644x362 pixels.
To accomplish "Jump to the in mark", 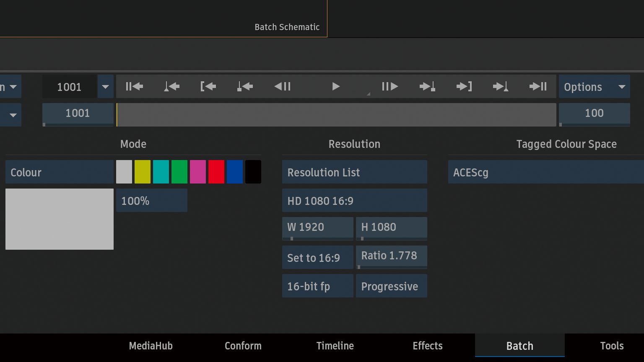I will 208,87.
